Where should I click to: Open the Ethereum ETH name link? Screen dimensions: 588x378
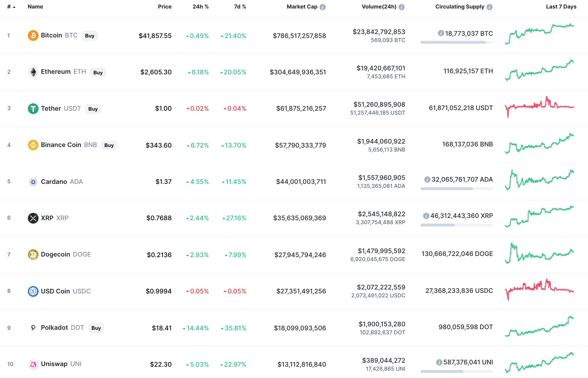coord(63,72)
